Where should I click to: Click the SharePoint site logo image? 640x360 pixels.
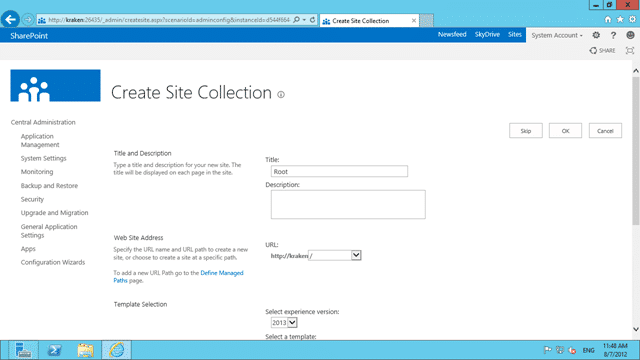56,85
